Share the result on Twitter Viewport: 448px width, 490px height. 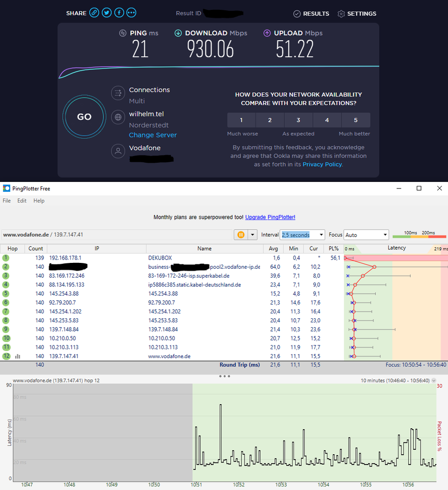point(106,13)
